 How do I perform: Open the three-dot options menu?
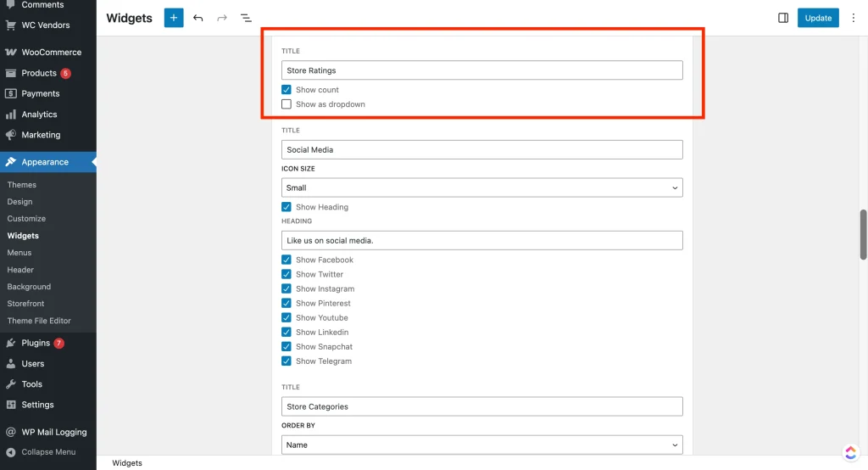[x=854, y=18]
